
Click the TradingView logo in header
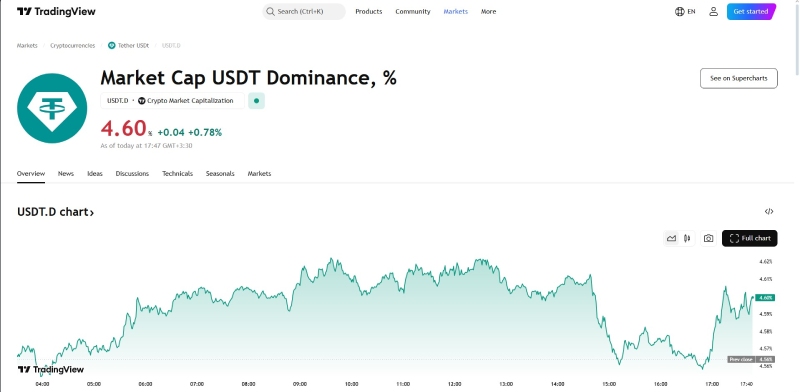point(56,11)
